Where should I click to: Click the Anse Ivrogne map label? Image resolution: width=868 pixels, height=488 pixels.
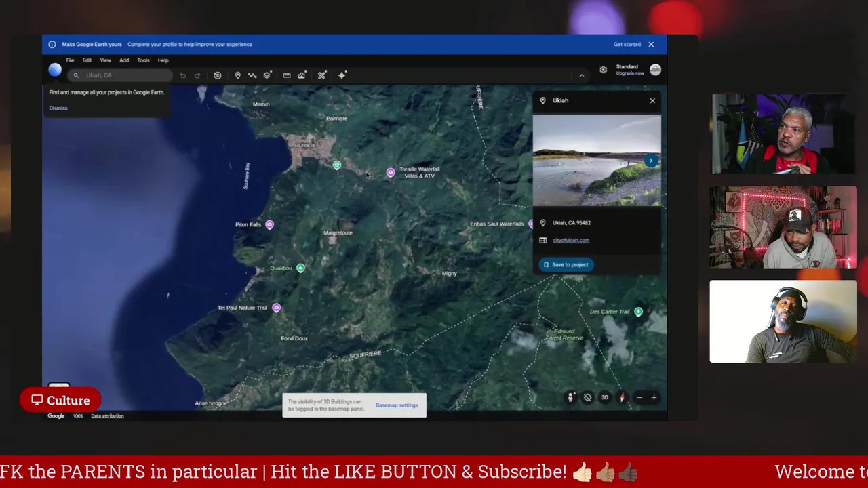(211, 403)
